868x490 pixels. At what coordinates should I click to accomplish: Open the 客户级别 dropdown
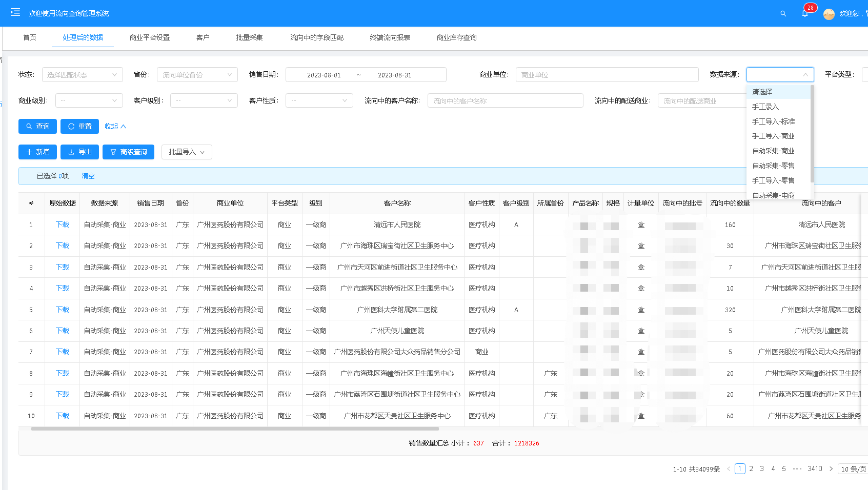pyautogui.click(x=204, y=100)
